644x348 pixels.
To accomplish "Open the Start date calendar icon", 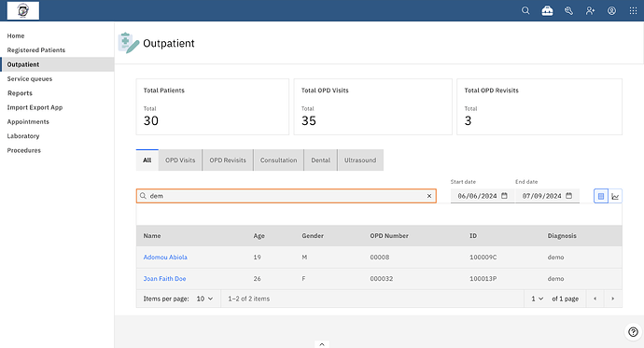I will [x=504, y=196].
